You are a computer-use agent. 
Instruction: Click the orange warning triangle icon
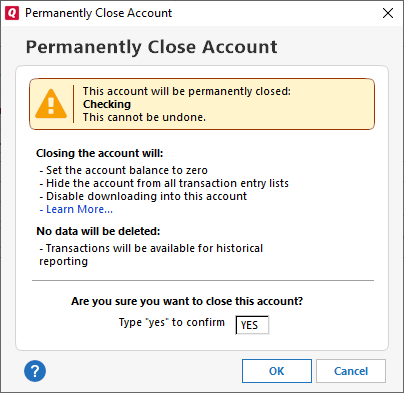pos(51,103)
